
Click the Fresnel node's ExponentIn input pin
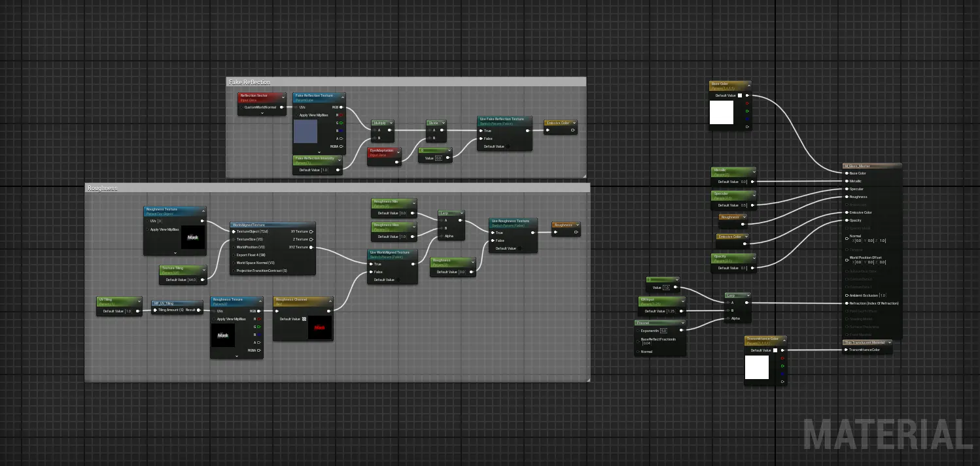point(639,331)
